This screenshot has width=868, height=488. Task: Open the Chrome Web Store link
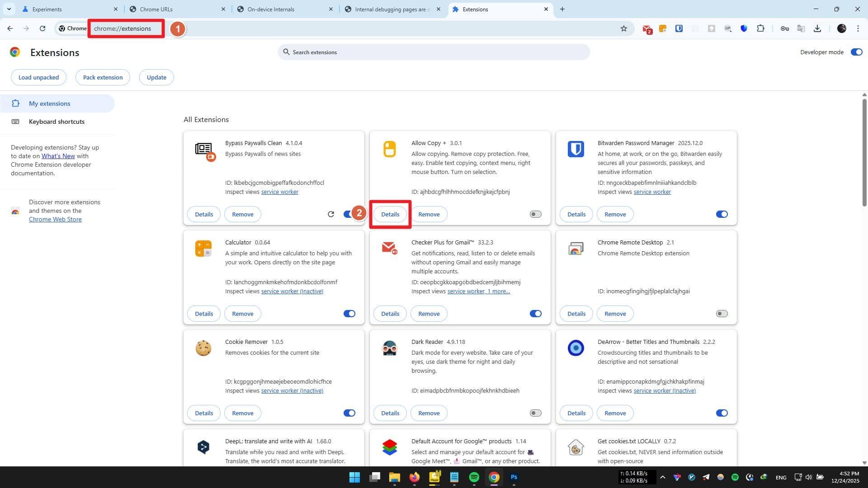point(55,219)
